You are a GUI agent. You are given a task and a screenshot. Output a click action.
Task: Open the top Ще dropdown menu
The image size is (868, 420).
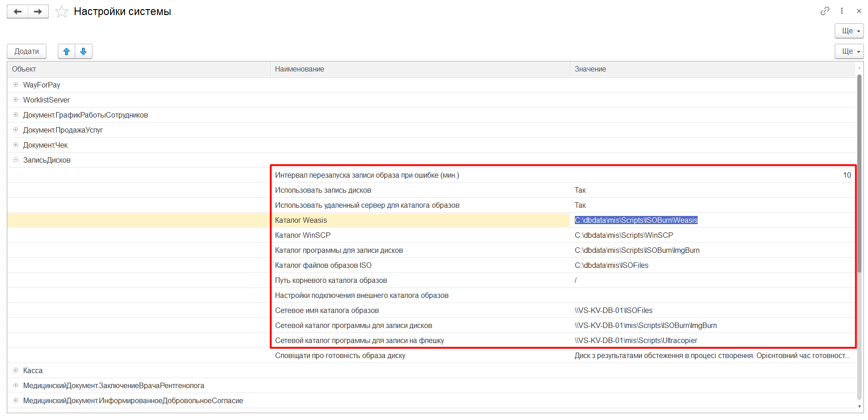click(849, 31)
